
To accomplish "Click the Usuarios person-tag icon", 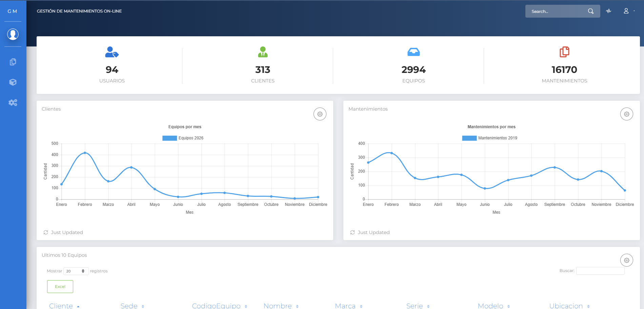I will tap(112, 52).
